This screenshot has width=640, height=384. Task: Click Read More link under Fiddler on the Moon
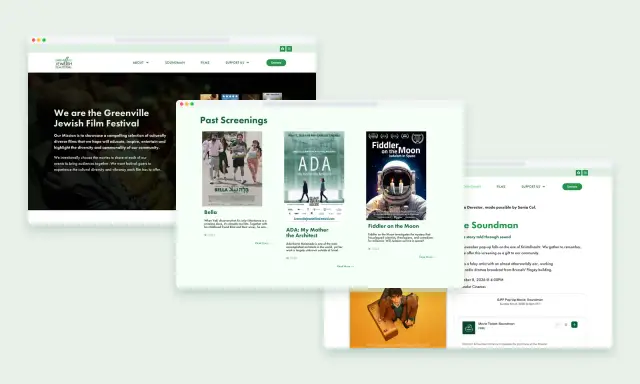[x=427, y=257]
